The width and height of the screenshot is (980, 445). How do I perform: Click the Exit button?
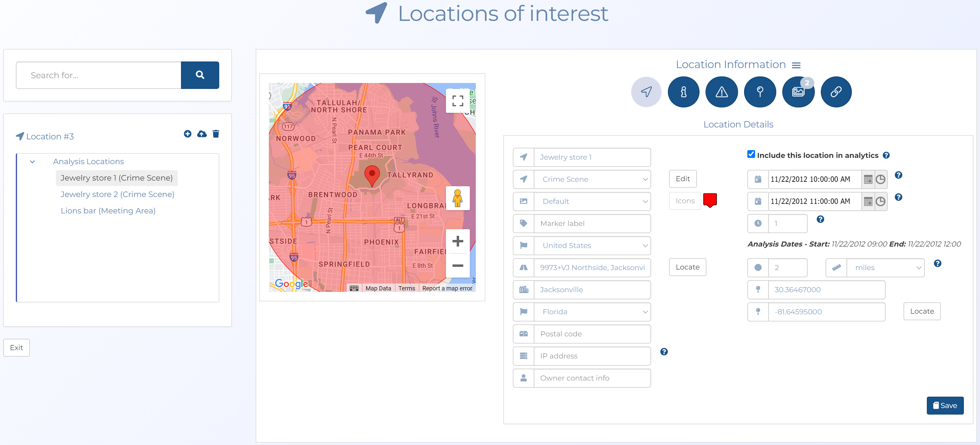tap(16, 347)
